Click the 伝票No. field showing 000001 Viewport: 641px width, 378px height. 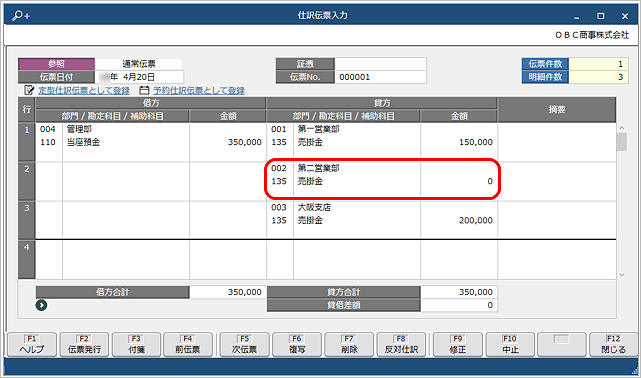tap(380, 77)
